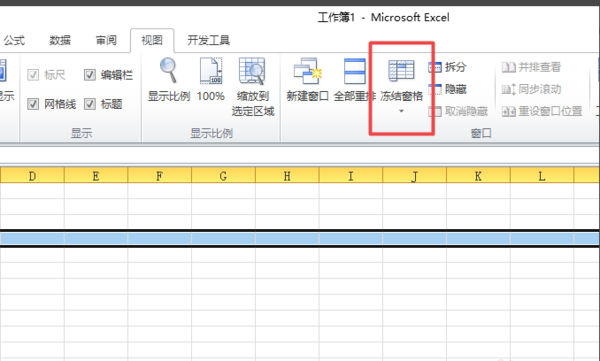Open the 公式 (Formulas) tab

click(14, 40)
